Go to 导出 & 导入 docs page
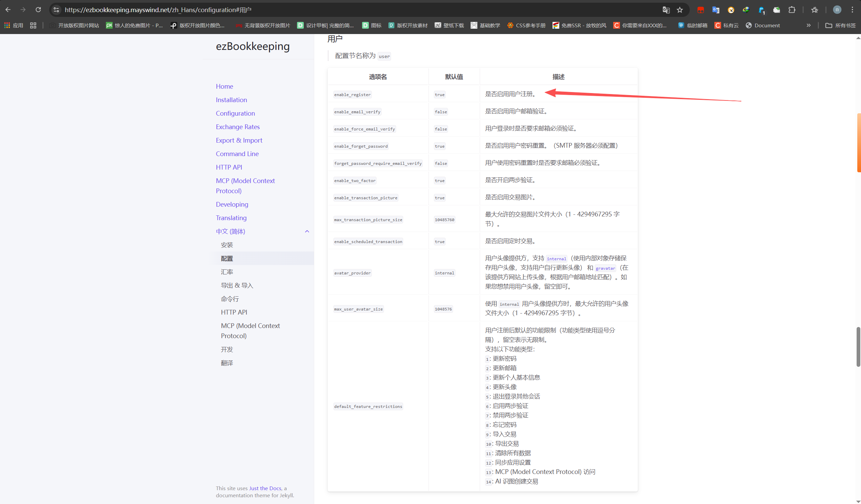 click(x=237, y=285)
